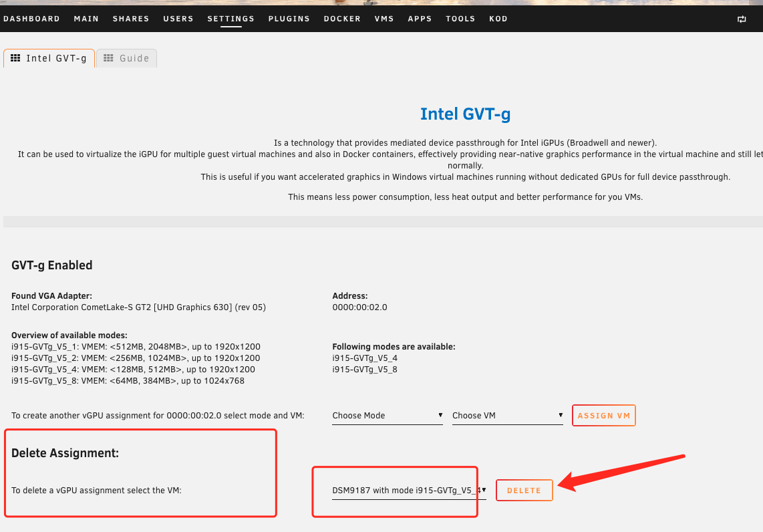Click the Assign VM button
The image size is (763, 532).
coord(604,415)
